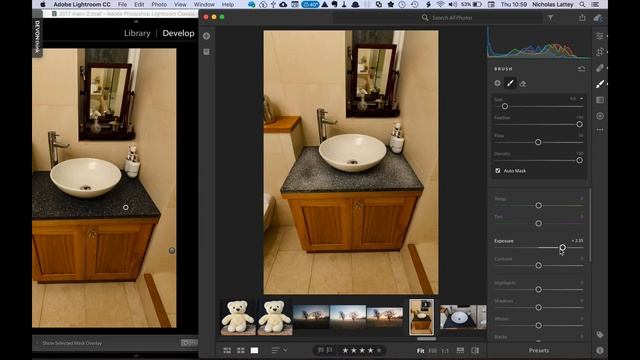Flag photo as picked

(x=321, y=350)
